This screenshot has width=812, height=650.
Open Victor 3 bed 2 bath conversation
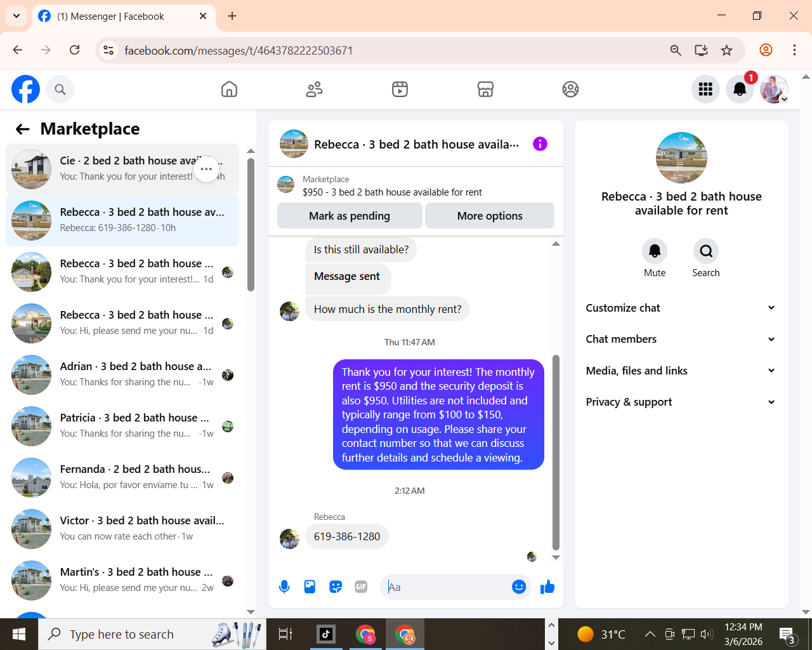click(122, 529)
